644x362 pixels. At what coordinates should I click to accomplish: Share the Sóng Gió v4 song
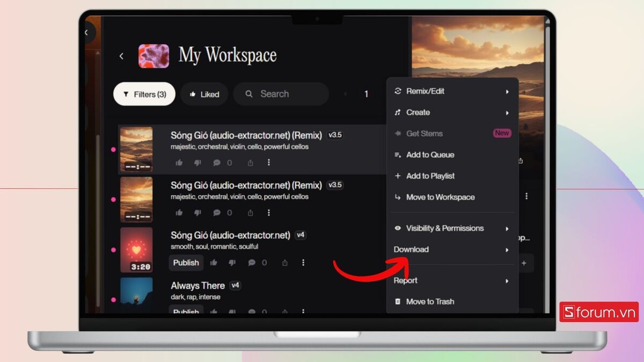(285, 263)
